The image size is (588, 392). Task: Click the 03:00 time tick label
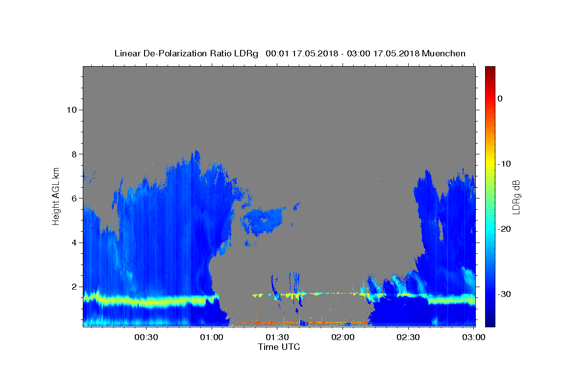coord(474,337)
